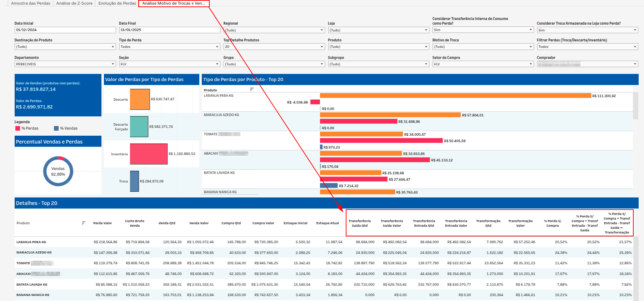Expand the Loja filter dropdown
The height and width of the screenshot is (301, 644).
[378, 30]
